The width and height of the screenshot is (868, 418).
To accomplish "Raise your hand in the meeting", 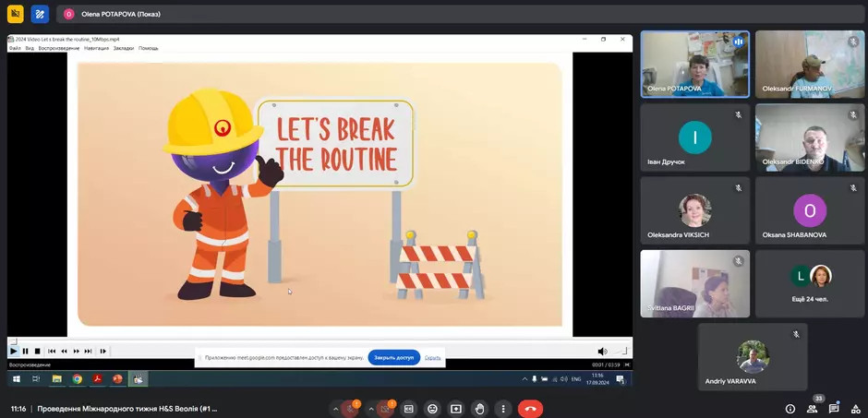I will pos(479,409).
